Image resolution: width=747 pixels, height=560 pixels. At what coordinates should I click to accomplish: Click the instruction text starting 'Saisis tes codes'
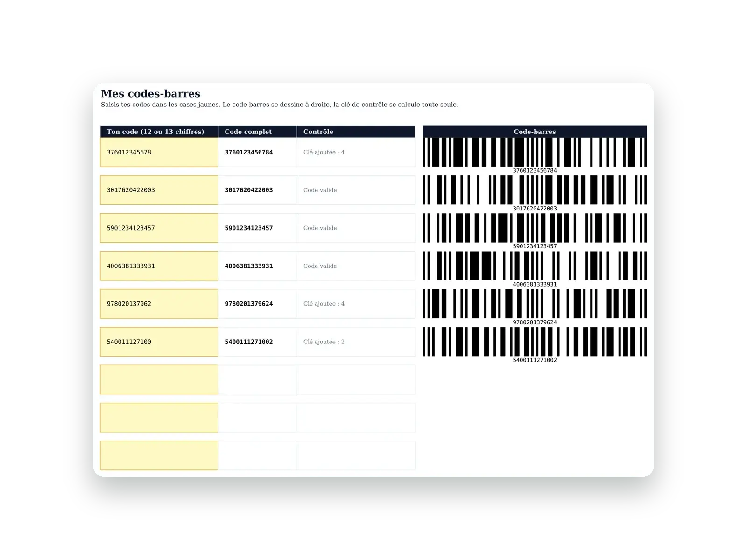[280, 105]
